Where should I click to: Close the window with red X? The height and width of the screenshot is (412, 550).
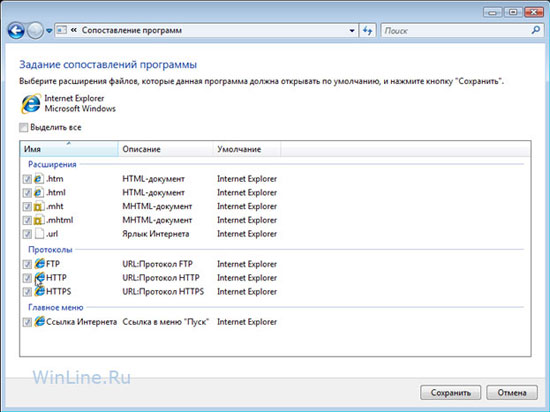[x=534, y=12]
